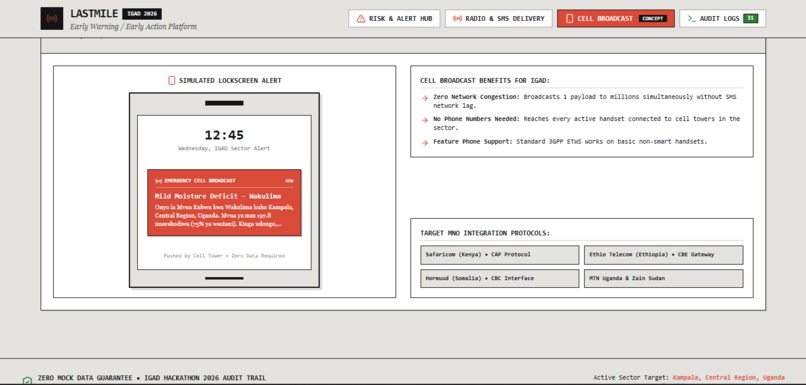
Task: Switch to Radio & SMS Delivery tab
Action: point(499,19)
